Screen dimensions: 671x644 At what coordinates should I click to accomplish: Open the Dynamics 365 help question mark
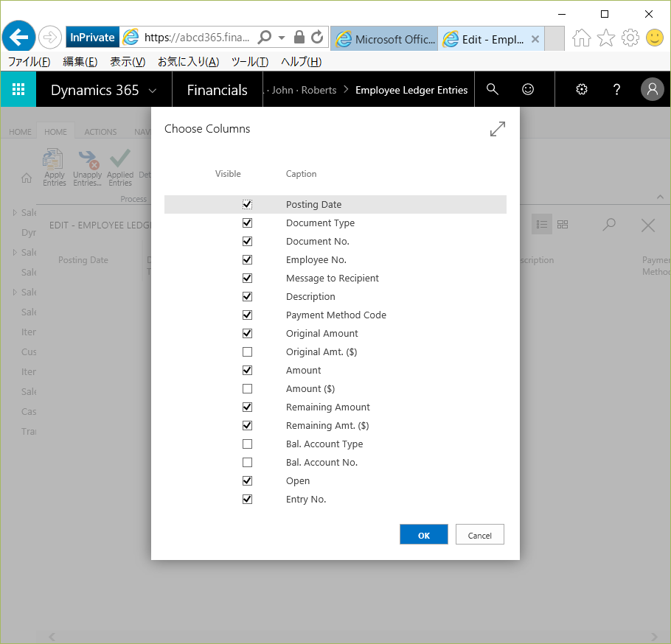click(x=616, y=89)
